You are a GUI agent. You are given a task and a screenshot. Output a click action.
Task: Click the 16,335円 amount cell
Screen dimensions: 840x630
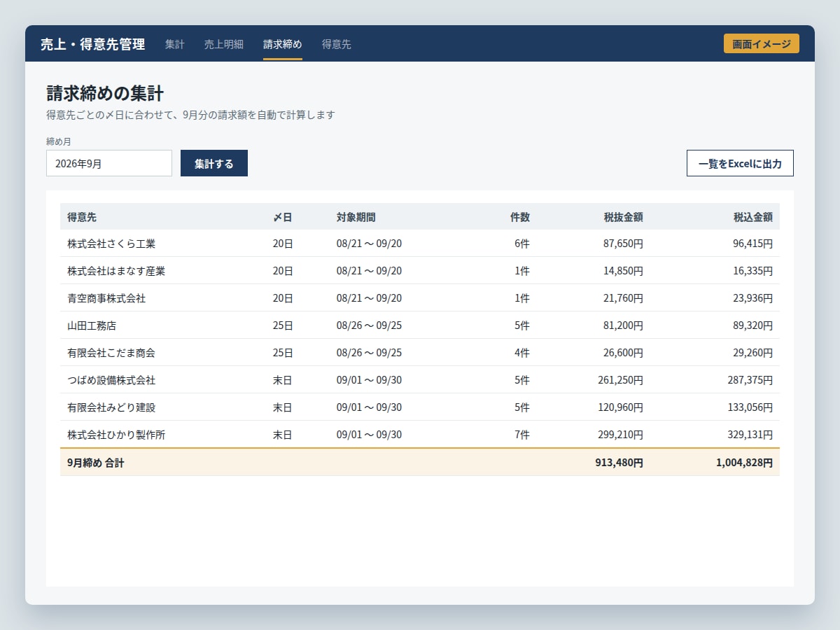click(x=752, y=271)
